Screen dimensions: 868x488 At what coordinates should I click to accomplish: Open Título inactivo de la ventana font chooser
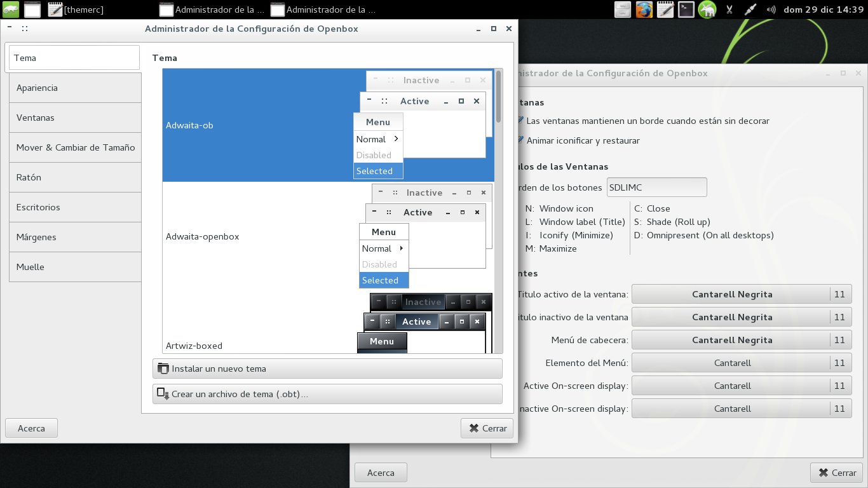[x=742, y=317]
